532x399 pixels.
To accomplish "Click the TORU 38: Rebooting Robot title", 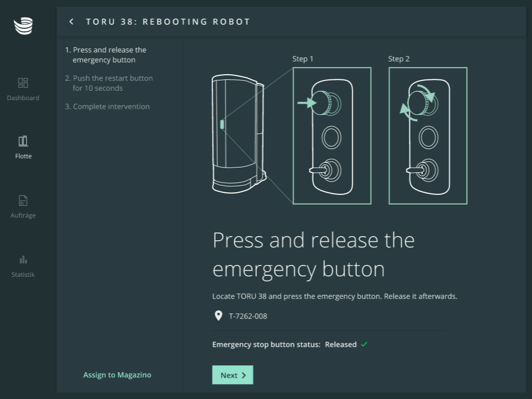I will tap(168, 22).
